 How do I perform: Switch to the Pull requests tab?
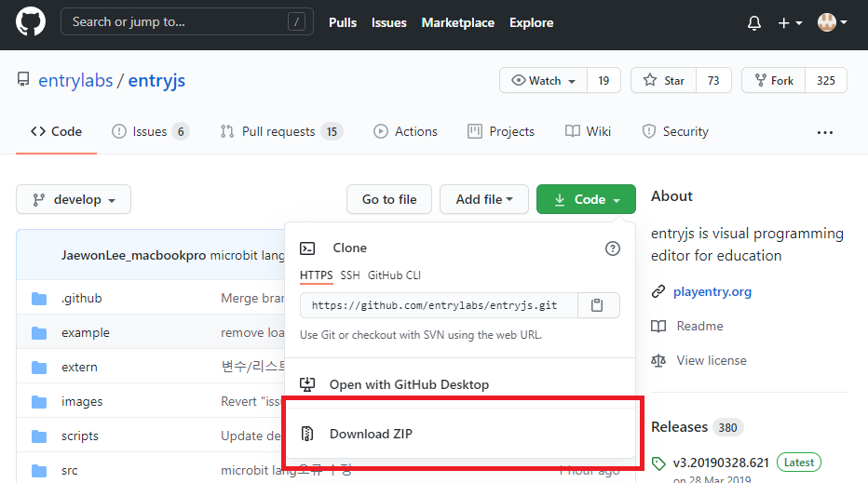tap(282, 131)
